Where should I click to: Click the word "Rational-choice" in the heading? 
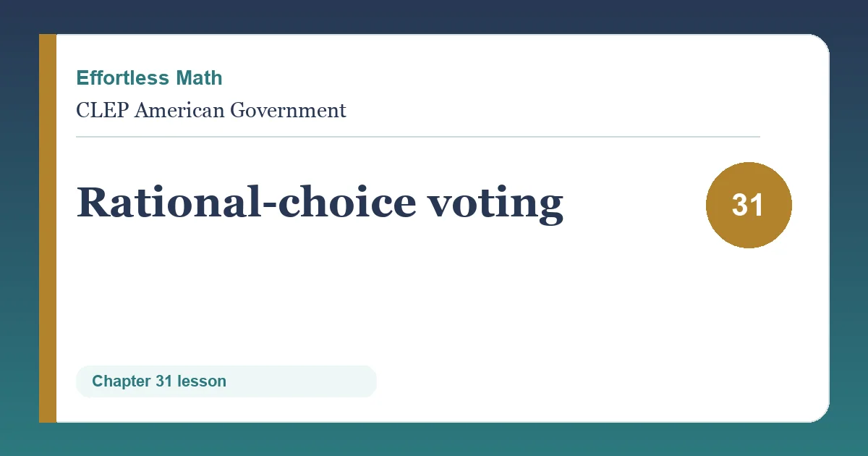point(246,201)
